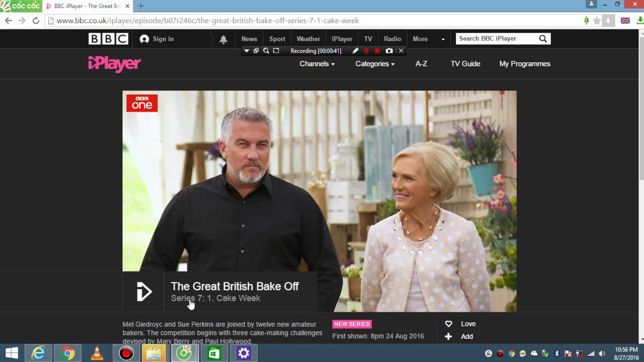Image resolution: width=644 pixels, height=362 pixels.
Task: Go to BBC Sport section
Action: point(277,39)
